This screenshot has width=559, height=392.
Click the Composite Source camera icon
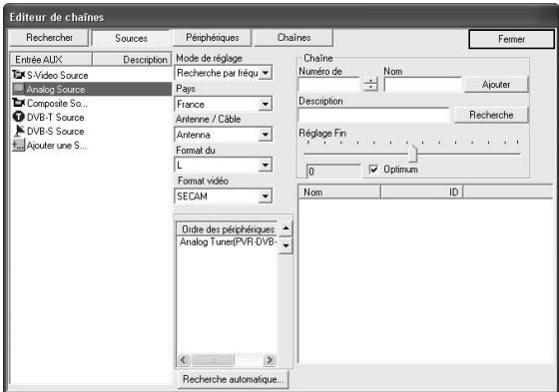point(19,103)
